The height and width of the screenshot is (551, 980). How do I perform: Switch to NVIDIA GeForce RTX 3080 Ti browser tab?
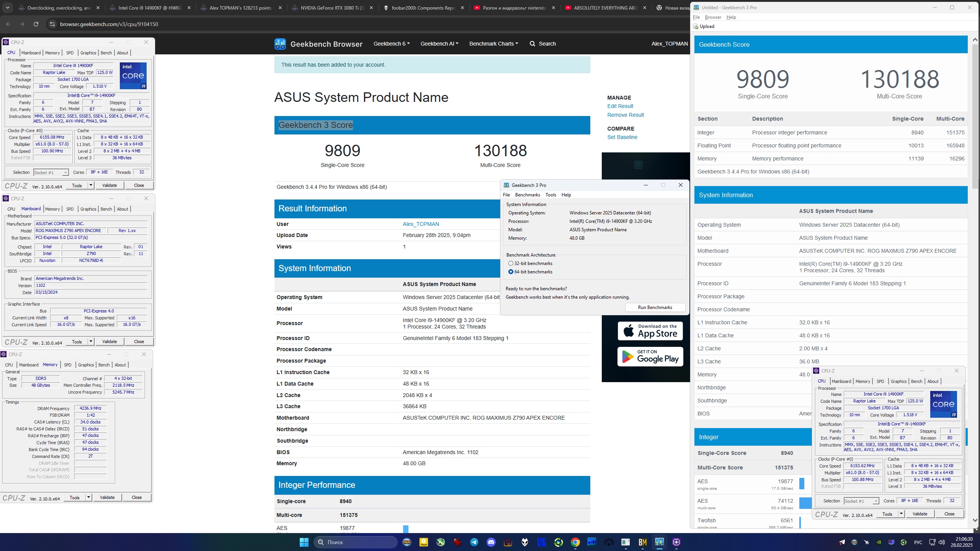332,8
